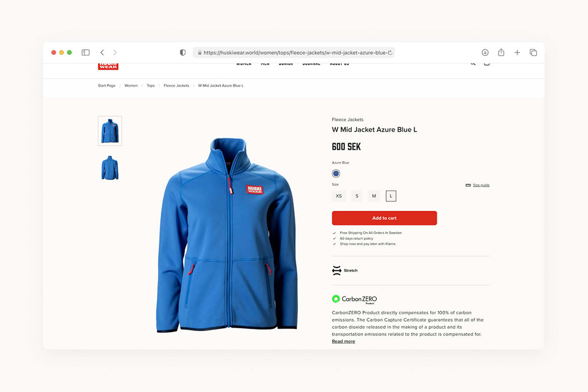Viewport: 588px width, 392px height.
Task: Expand CarbonZERO text with Read more
Action: coord(343,342)
